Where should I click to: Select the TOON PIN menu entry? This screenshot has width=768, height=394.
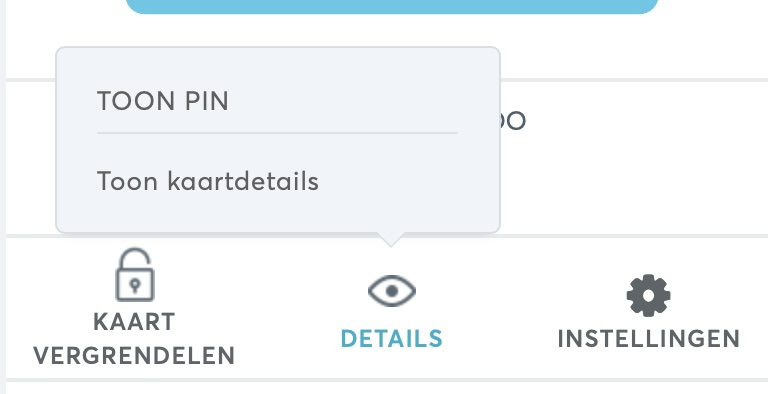(x=163, y=101)
